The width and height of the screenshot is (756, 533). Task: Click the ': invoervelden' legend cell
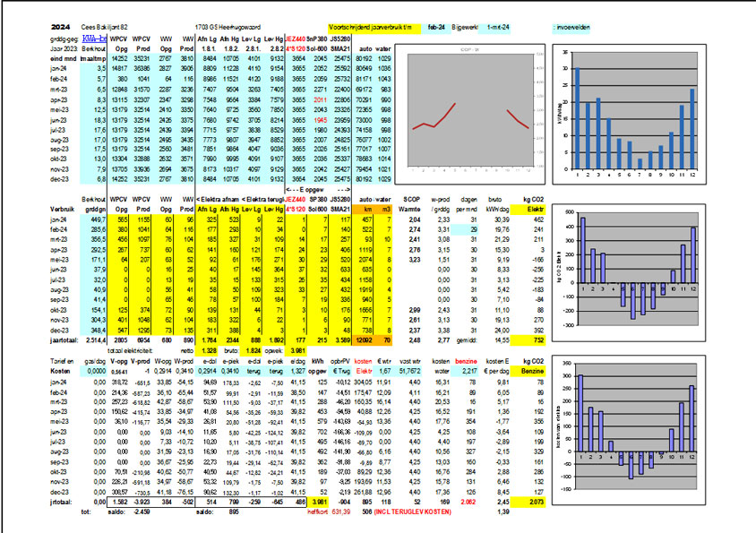pos(571,28)
